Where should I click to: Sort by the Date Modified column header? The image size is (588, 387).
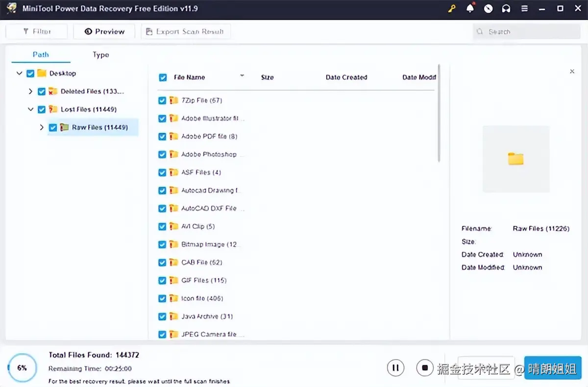pos(419,77)
